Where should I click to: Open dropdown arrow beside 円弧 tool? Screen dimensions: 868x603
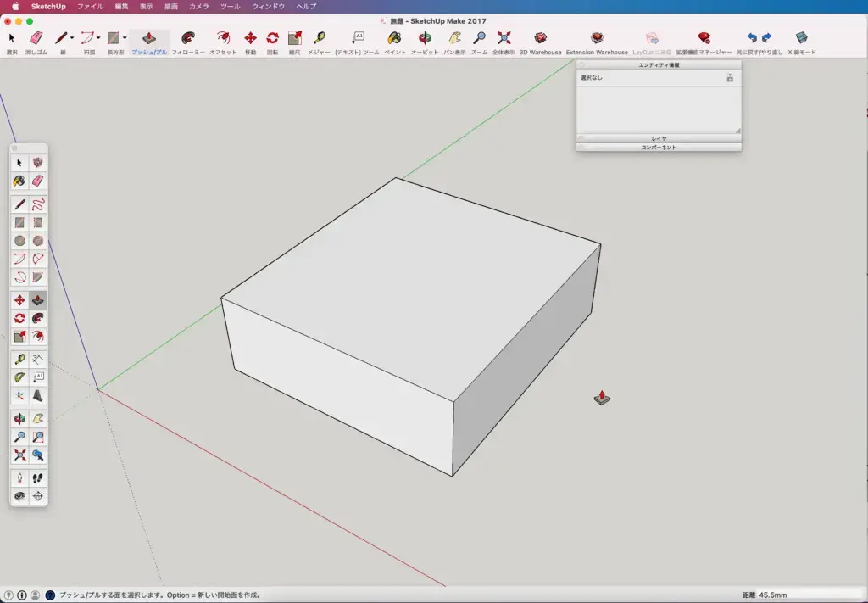[x=98, y=38]
